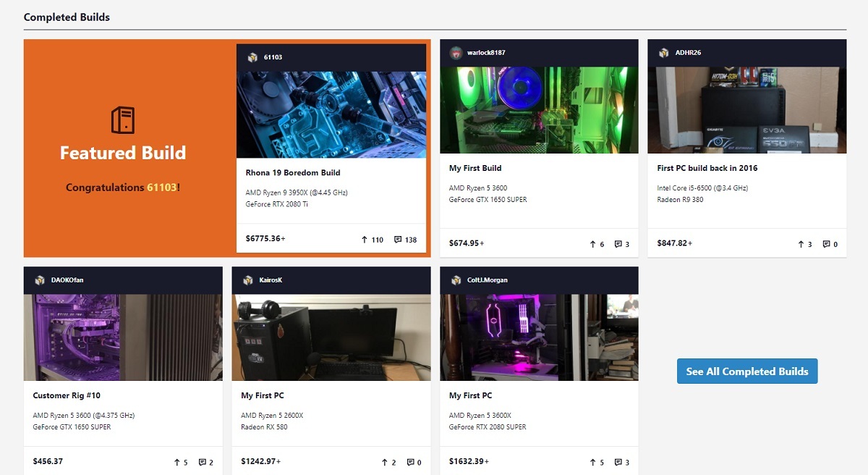868x475 pixels.
Task: Click the comments icon showing 138
Action: pos(398,240)
